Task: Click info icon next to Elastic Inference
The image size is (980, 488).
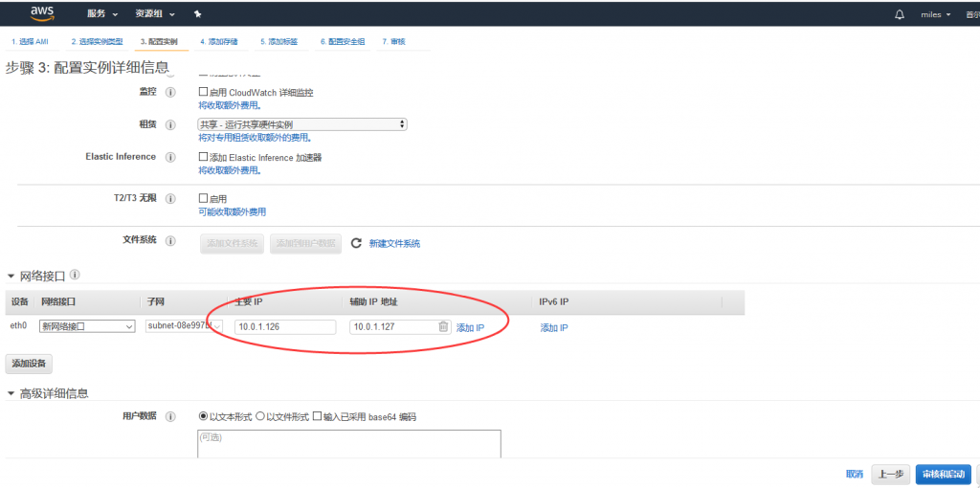Action: [x=171, y=157]
